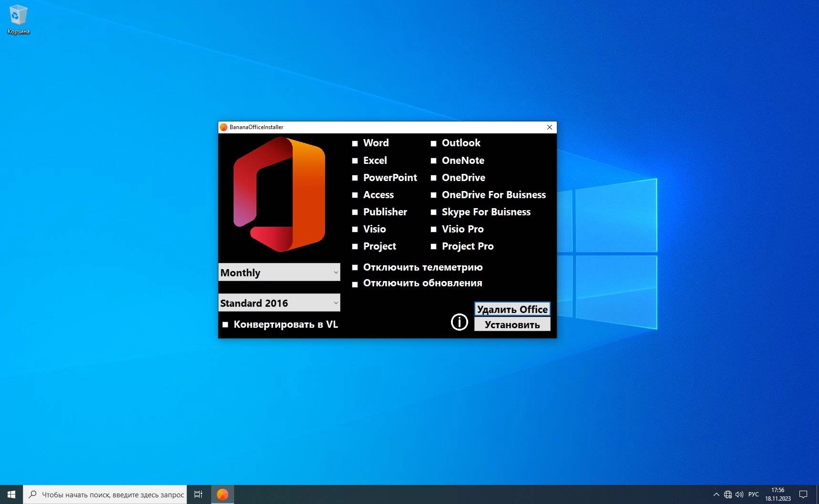Open the network globe tray icon
The width and height of the screenshot is (819, 504).
coord(728,494)
